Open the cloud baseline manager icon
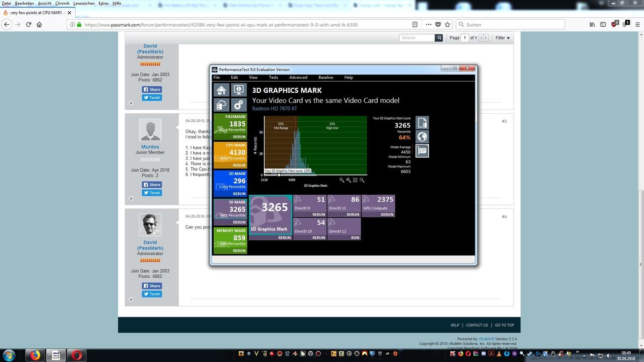The height and width of the screenshot is (362, 644). pyautogui.click(x=221, y=105)
